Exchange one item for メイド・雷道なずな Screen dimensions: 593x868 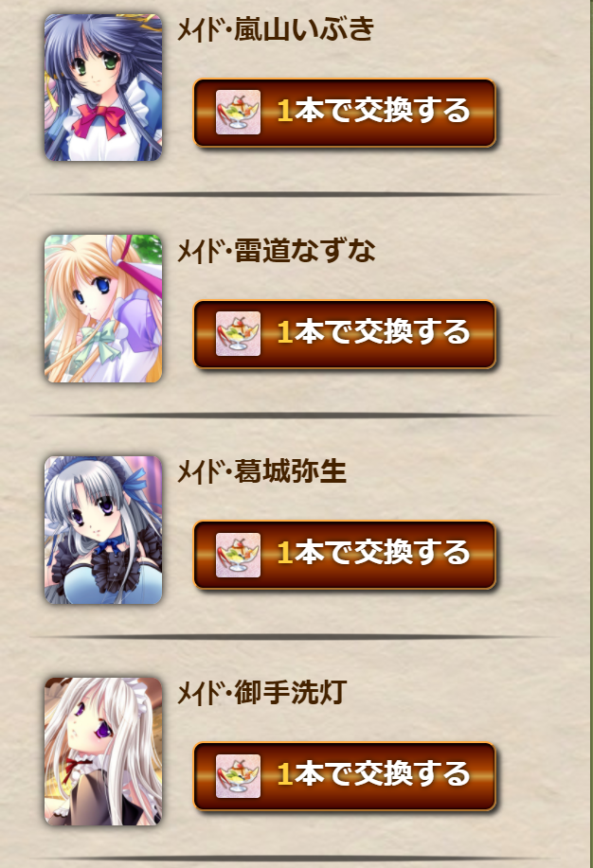(344, 334)
